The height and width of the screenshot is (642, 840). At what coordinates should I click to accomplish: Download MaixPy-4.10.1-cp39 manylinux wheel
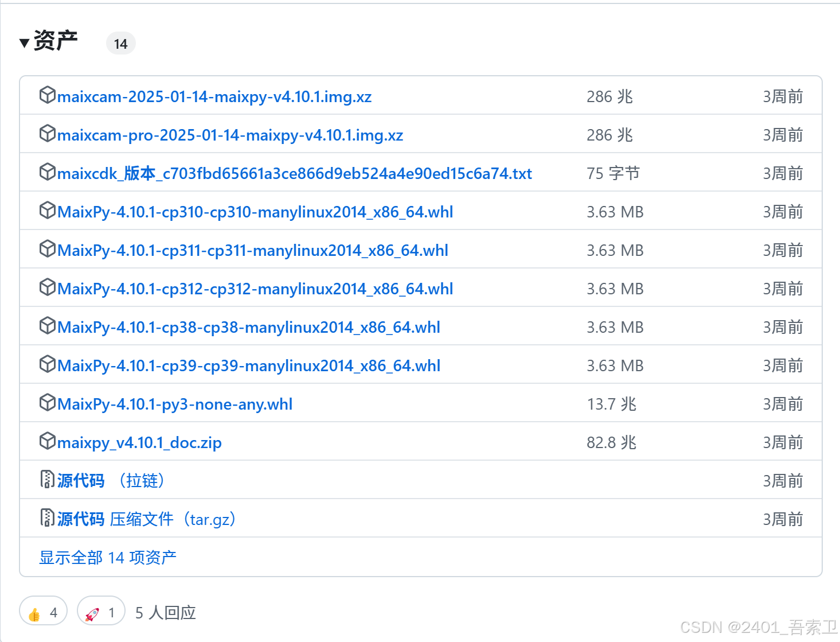click(249, 365)
